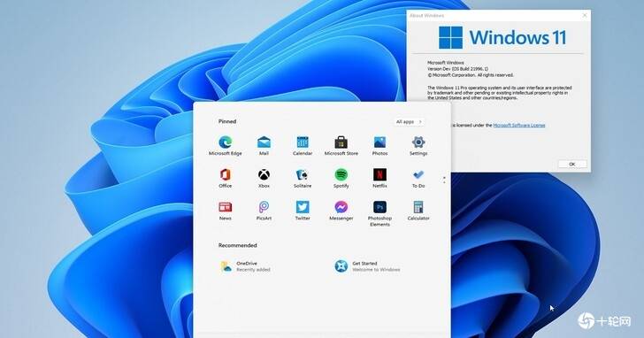The height and width of the screenshot is (338, 644).
Task: Open the To Do app
Action: point(418,178)
